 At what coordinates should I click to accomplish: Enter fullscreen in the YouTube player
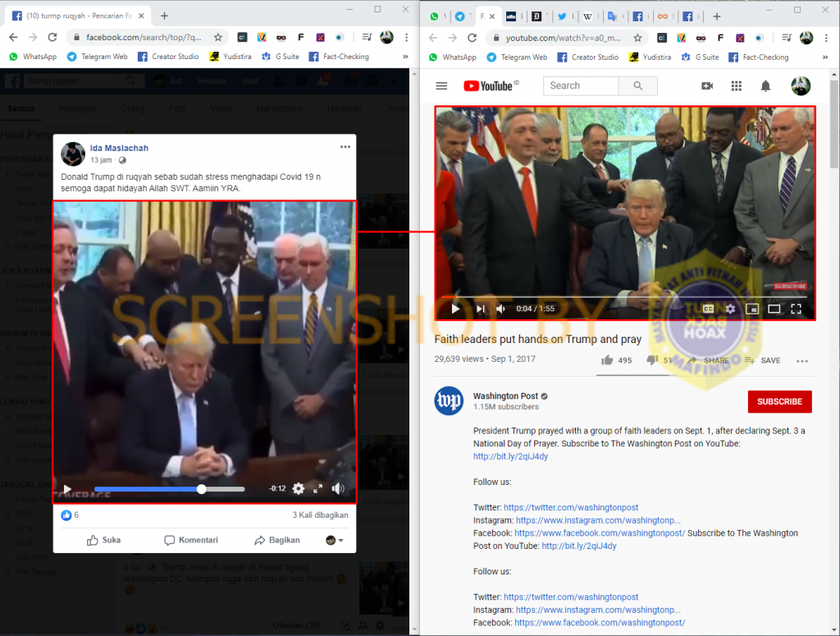[x=796, y=309]
